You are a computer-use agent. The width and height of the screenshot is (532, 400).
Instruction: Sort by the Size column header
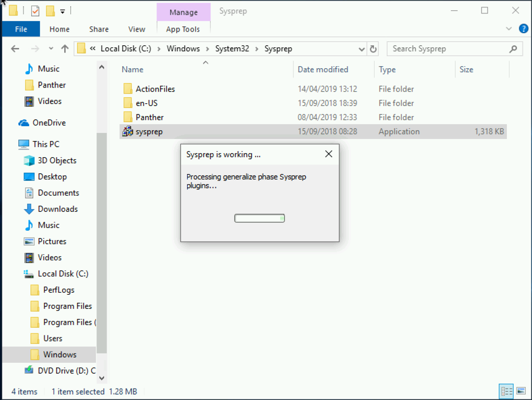(467, 69)
